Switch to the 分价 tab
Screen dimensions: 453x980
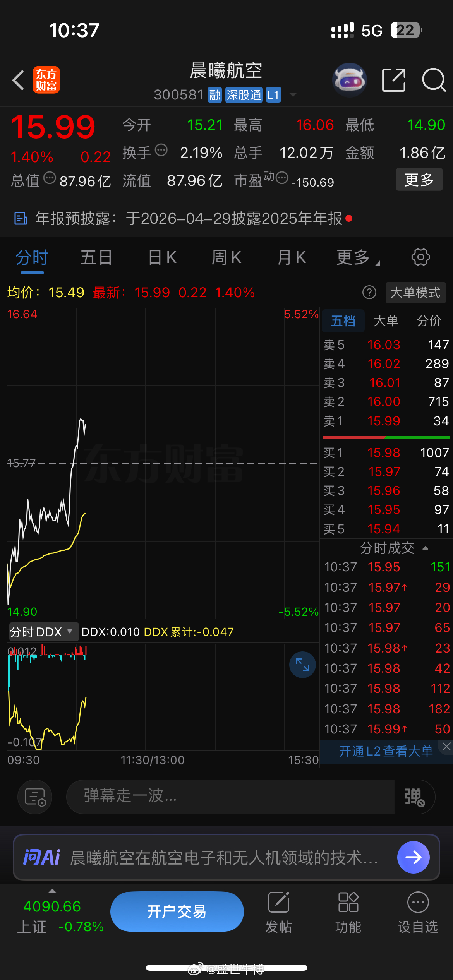coord(429,320)
